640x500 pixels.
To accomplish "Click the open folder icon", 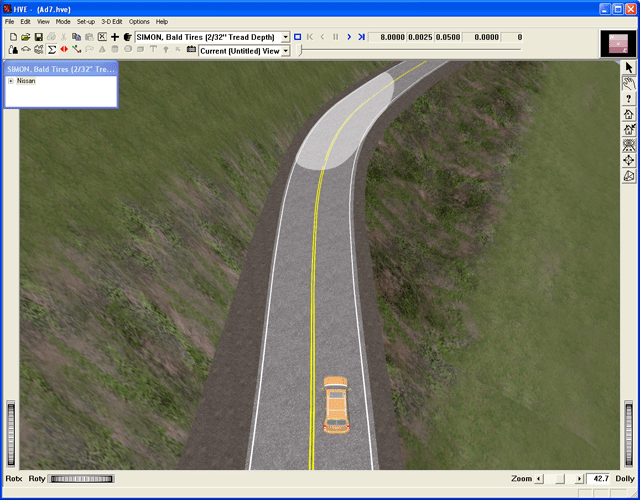I will [x=25, y=37].
